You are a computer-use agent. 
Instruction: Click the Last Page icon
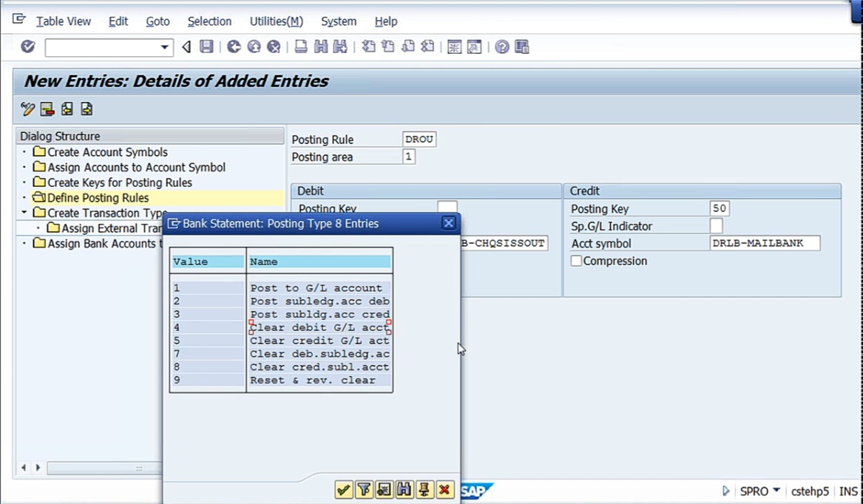427,47
